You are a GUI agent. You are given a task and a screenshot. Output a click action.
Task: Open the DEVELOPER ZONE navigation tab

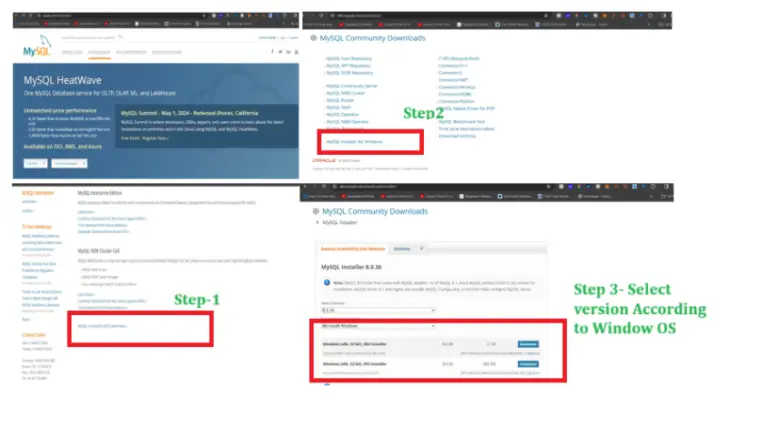tap(167, 52)
